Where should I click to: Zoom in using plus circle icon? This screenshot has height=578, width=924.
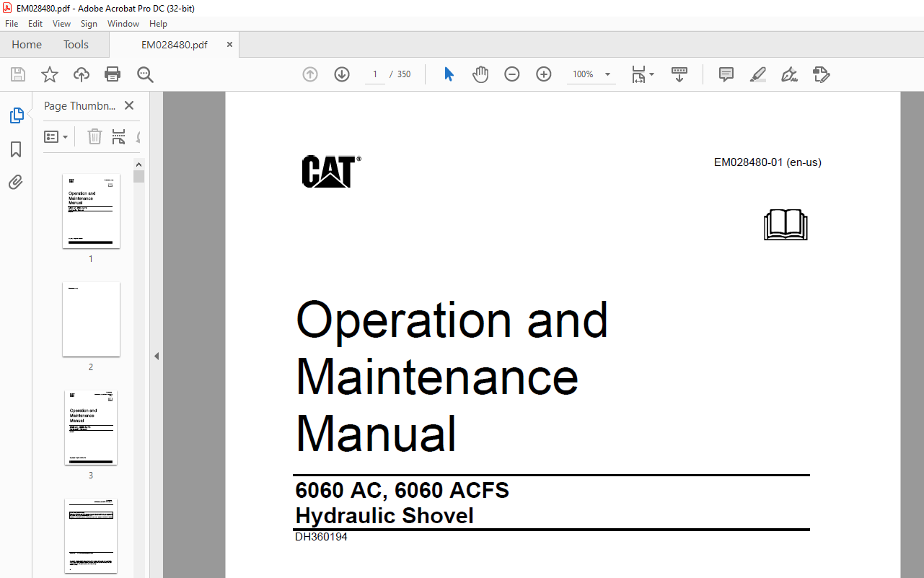[x=544, y=74]
